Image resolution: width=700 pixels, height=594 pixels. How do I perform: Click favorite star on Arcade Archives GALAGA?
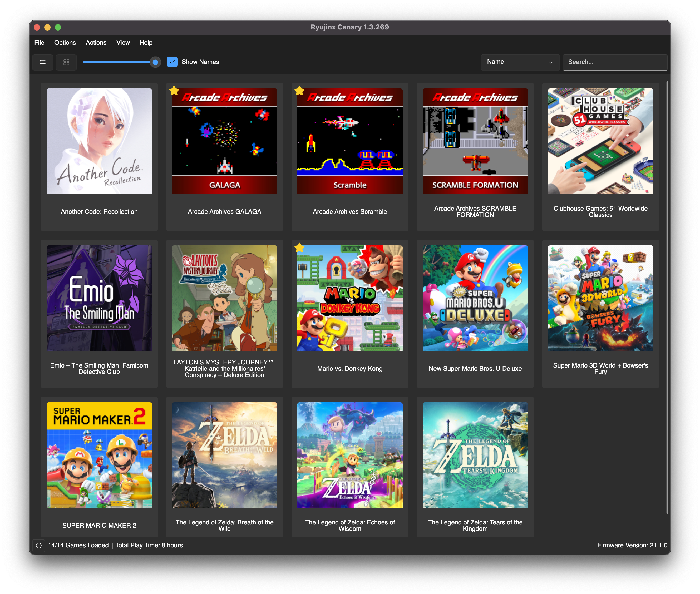point(174,91)
